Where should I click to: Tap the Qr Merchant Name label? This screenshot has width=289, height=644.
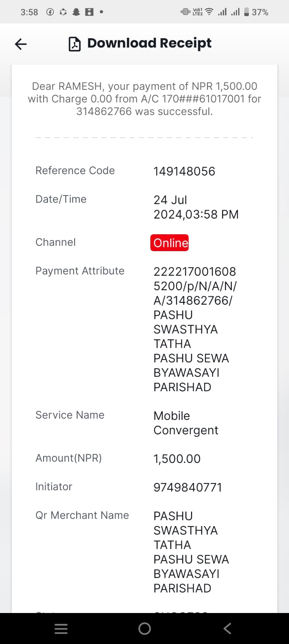pyautogui.click(x=82, y=515)
